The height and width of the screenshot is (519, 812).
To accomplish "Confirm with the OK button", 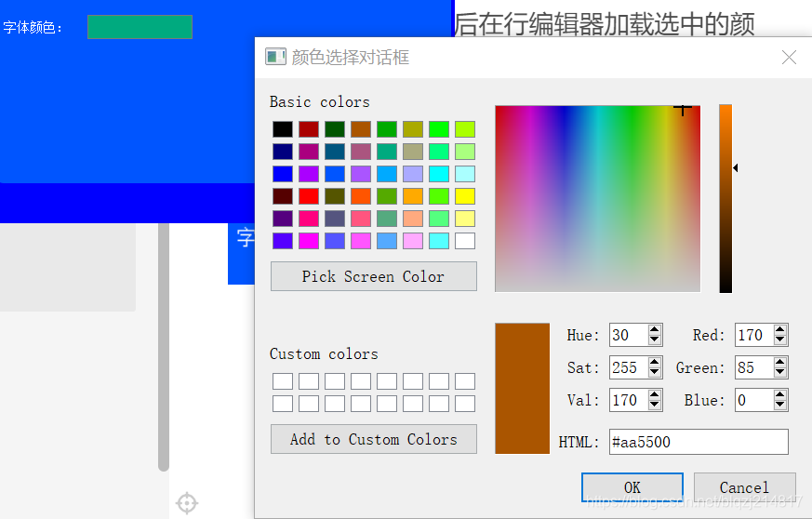I will [x=632, y=487].
